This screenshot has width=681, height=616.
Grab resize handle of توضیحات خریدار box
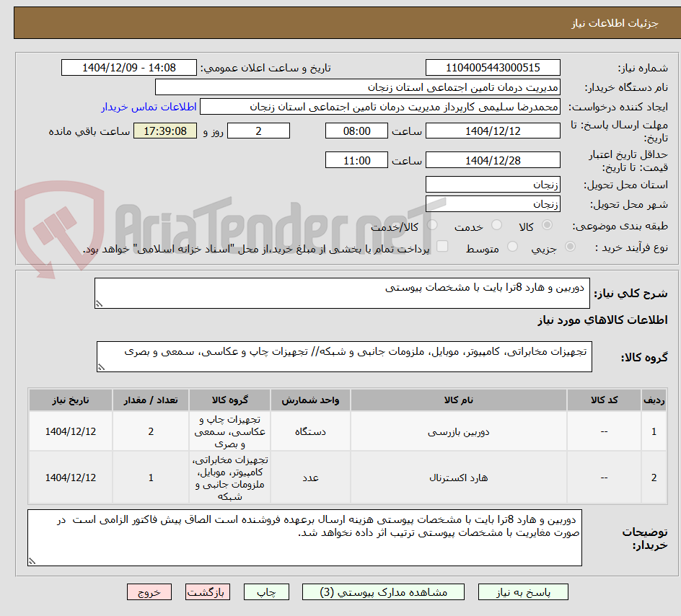click(x=32, y=561)
